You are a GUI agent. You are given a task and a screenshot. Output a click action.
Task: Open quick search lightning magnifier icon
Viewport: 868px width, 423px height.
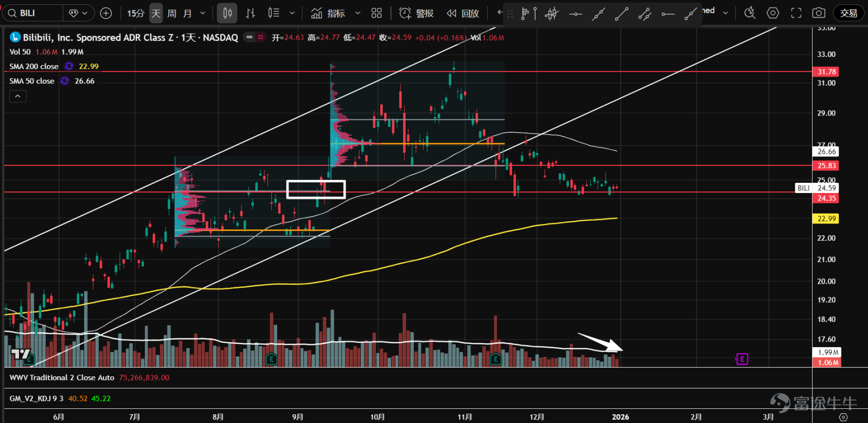click(x=750, y=13)
